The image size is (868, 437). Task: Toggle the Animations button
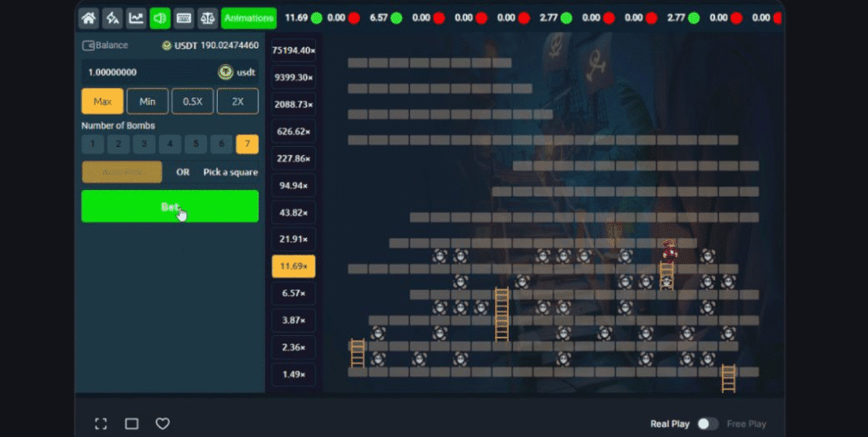[x=248, y=18]
